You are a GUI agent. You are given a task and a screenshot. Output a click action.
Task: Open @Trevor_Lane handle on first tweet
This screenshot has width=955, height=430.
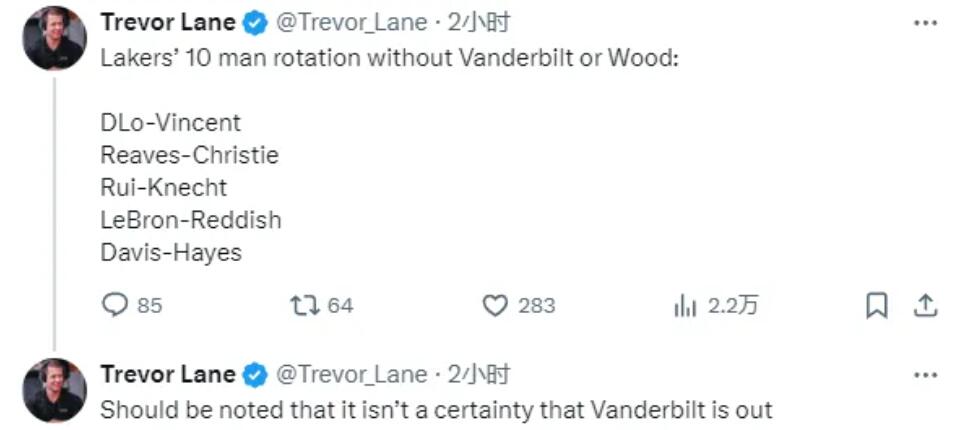click(350, 22)
